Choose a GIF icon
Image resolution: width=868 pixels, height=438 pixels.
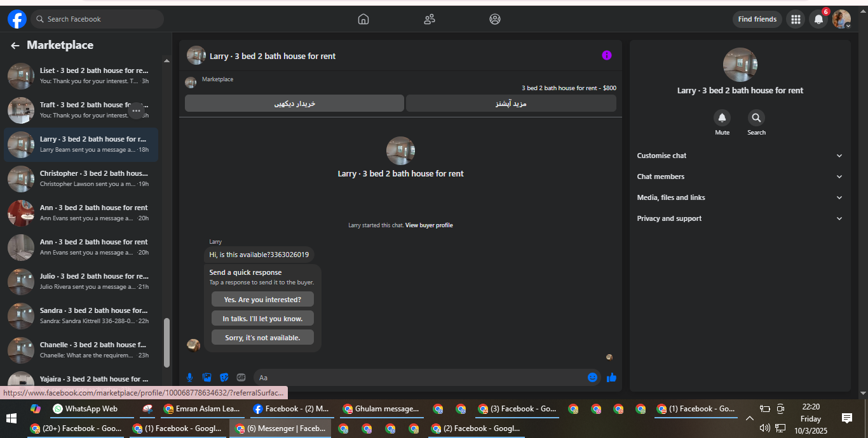[x=241, y=377]
